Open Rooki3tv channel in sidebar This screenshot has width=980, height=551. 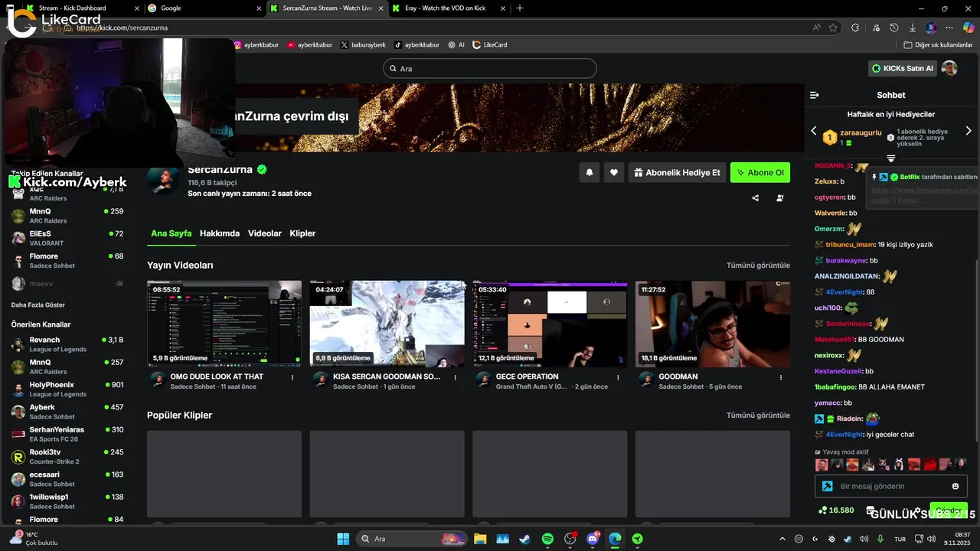pyautogui.click(x=67, y=457)
